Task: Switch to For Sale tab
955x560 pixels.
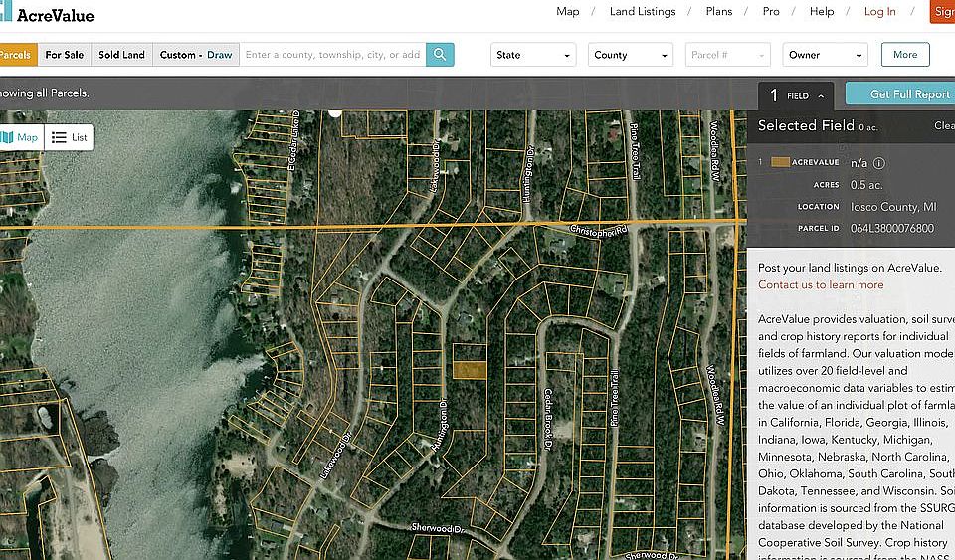Action: [64, 55]
